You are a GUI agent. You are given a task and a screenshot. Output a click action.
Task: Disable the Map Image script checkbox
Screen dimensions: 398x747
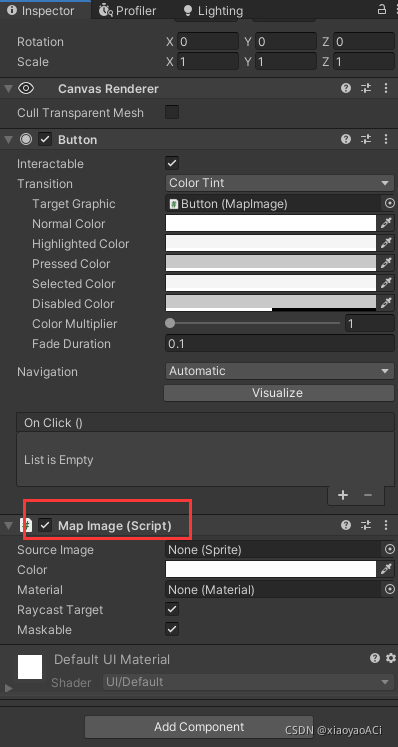coord(45,525)
